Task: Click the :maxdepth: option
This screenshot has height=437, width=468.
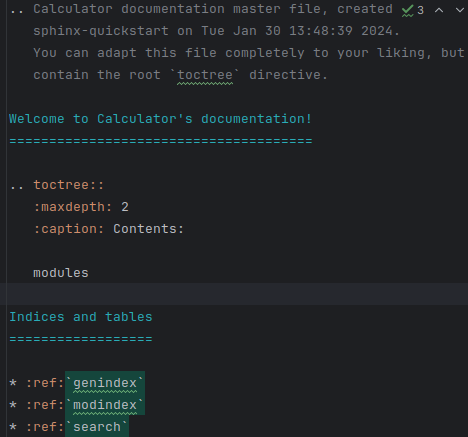Action: (73, 207)
